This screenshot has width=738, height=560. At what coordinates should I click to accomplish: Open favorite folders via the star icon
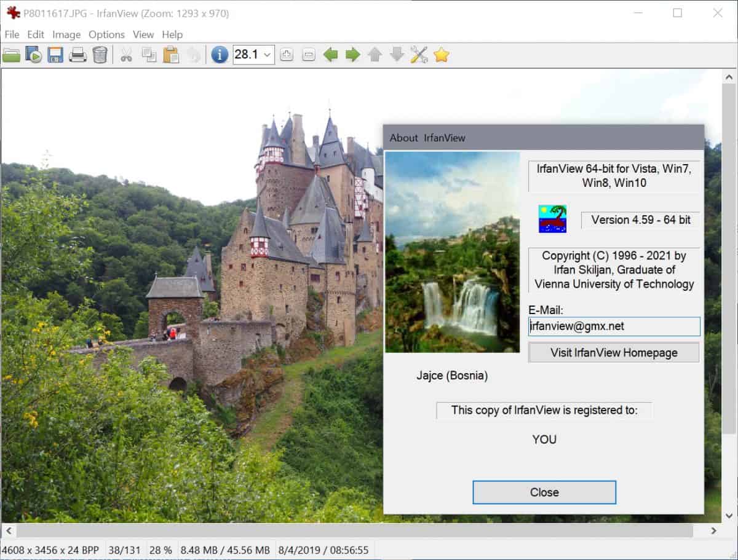point(441,55)
